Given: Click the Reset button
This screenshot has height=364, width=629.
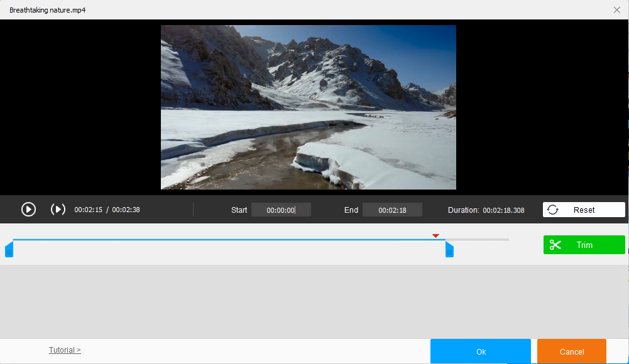Looking at the screenshot, I should pos(583,210).
